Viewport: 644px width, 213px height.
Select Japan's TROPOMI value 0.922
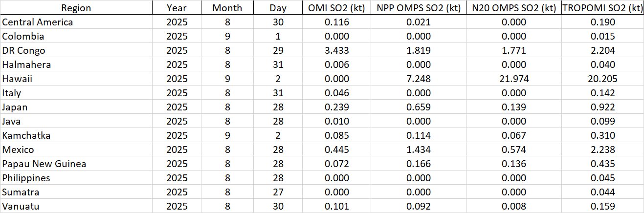click(x=602, y=107)
